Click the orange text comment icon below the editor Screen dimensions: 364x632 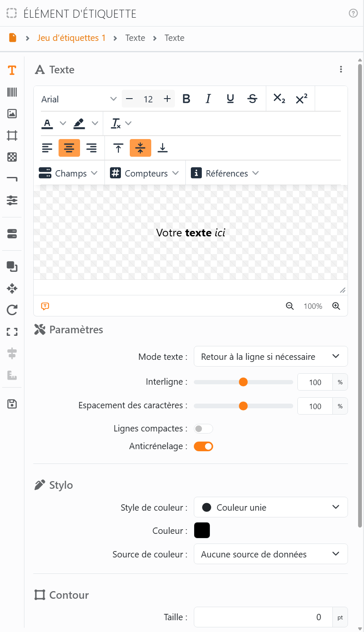pyautogui.click(x=45, y=306)
